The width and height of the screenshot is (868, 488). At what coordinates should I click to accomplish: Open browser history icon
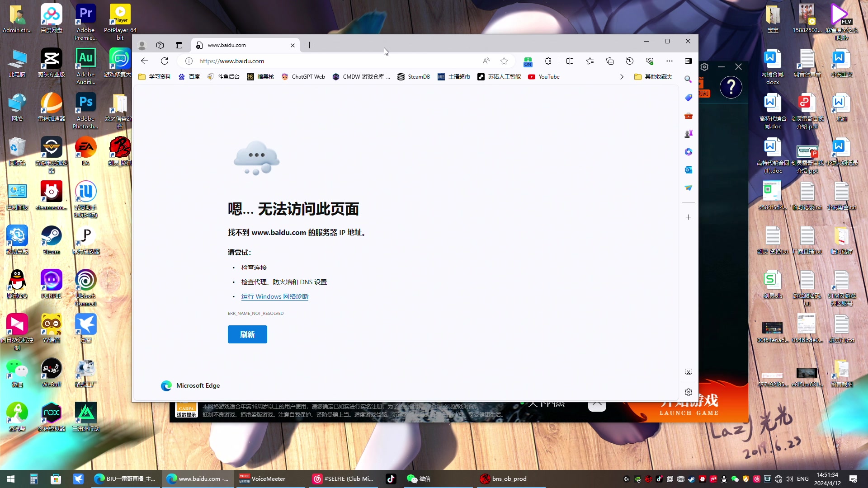(630, 61)
